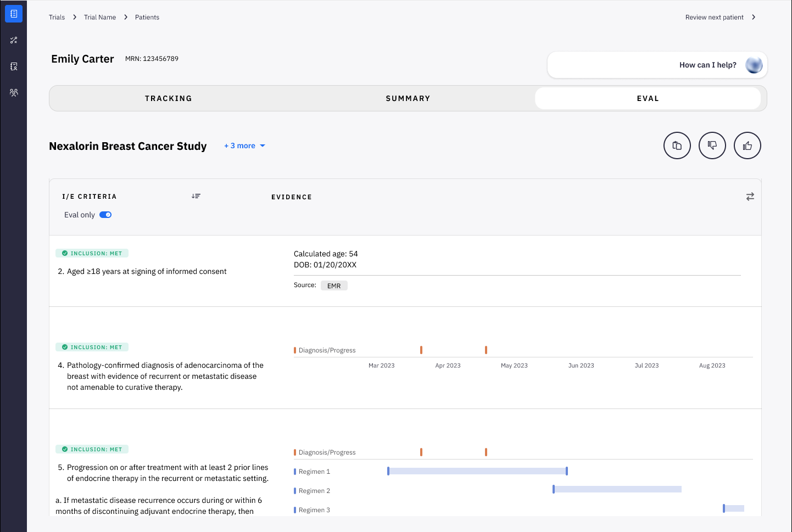Click the EMR source tag

[334, 285]
